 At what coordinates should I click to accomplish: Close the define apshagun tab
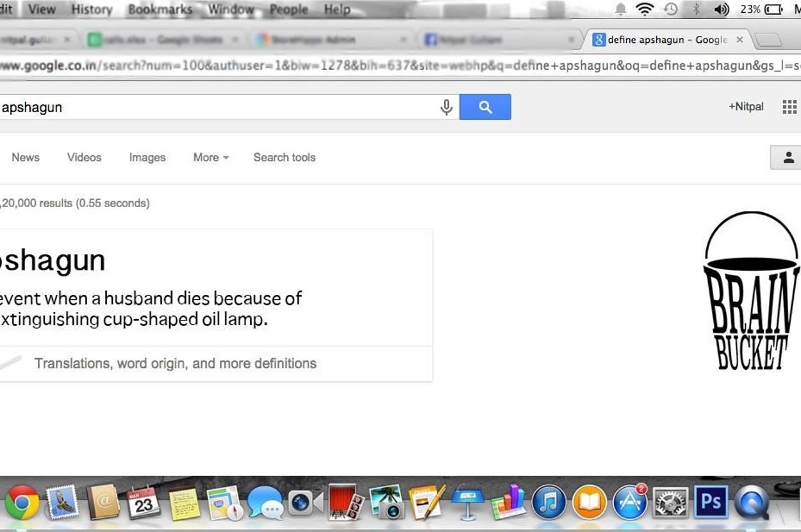[739, 40]
